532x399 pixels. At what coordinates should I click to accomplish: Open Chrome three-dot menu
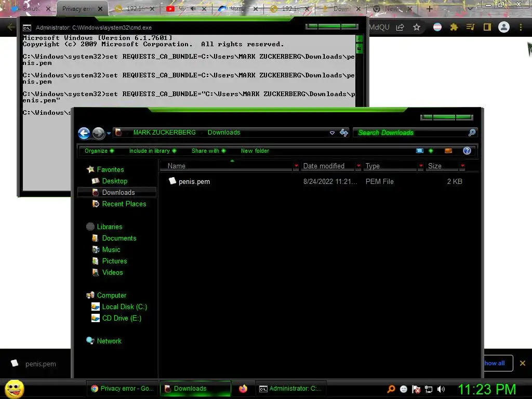click(x=521, y=27)
